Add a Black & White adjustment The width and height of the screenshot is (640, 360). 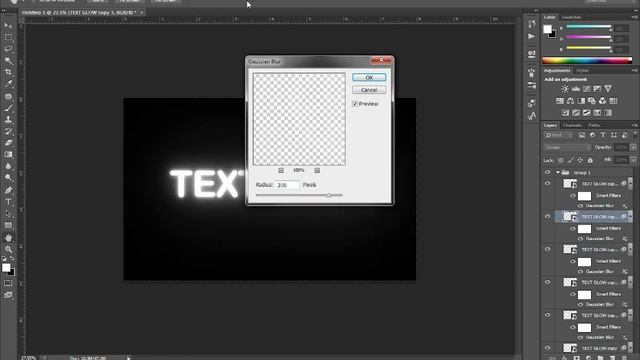tap(581, 101)
